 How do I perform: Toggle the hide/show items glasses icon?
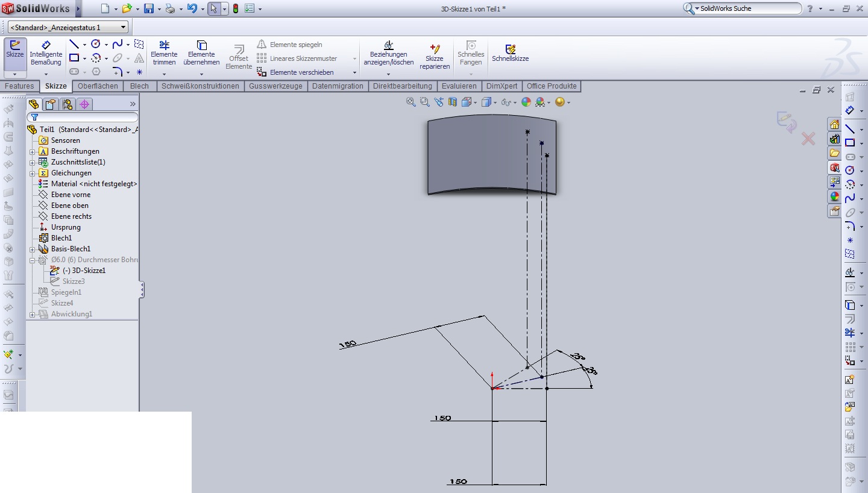click(x=506, y=102)
